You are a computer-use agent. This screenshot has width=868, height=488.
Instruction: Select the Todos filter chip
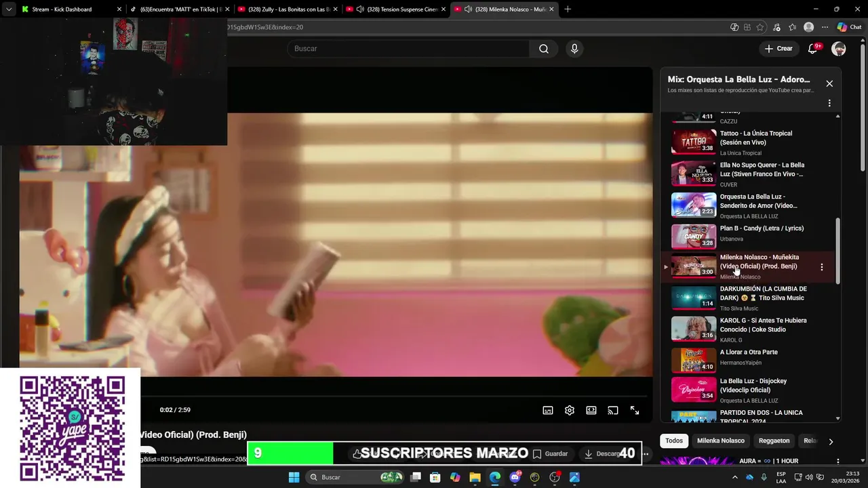tap(674, 441)
